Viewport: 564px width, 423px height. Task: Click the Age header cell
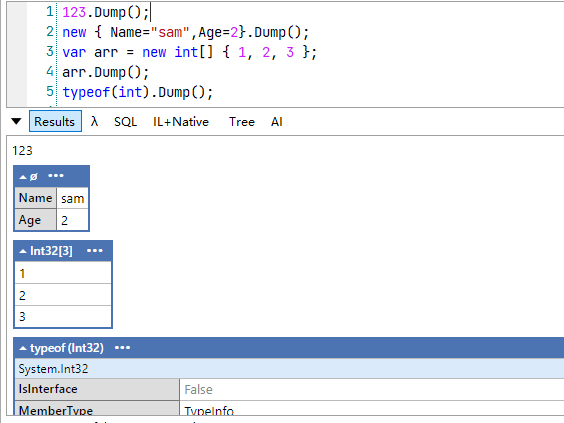[x=36, y=220]
